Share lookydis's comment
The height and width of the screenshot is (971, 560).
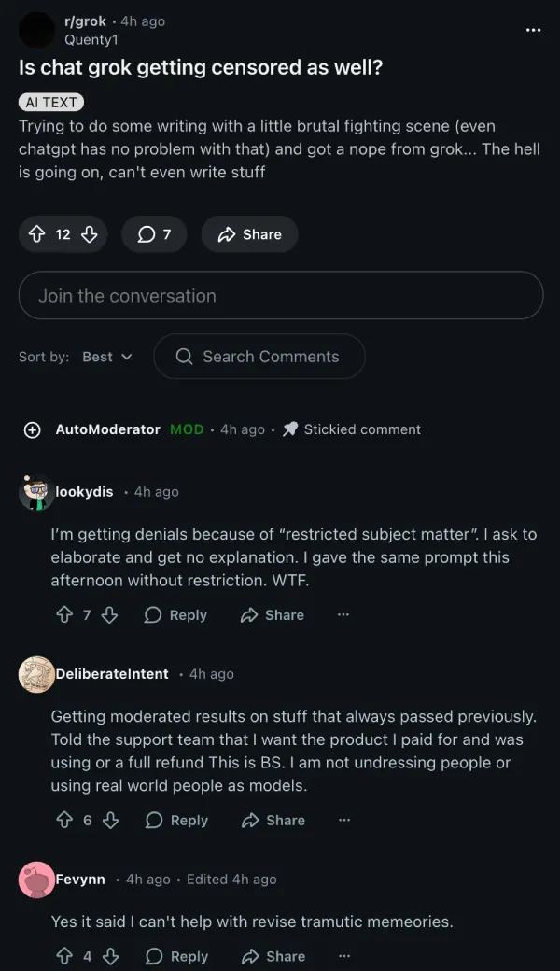pos(271,614)
